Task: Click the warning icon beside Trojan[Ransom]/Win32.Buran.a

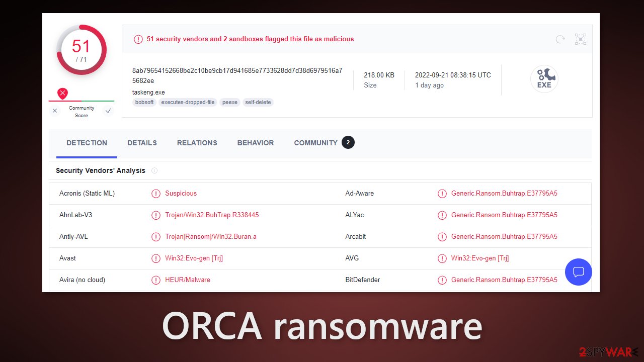Action: point(156,237)
